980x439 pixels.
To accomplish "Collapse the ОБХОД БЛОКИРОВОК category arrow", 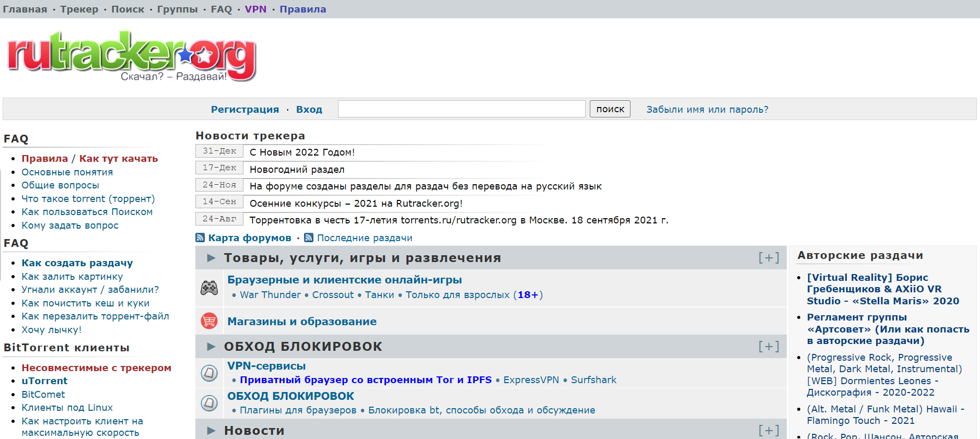I will coord(211,347).
